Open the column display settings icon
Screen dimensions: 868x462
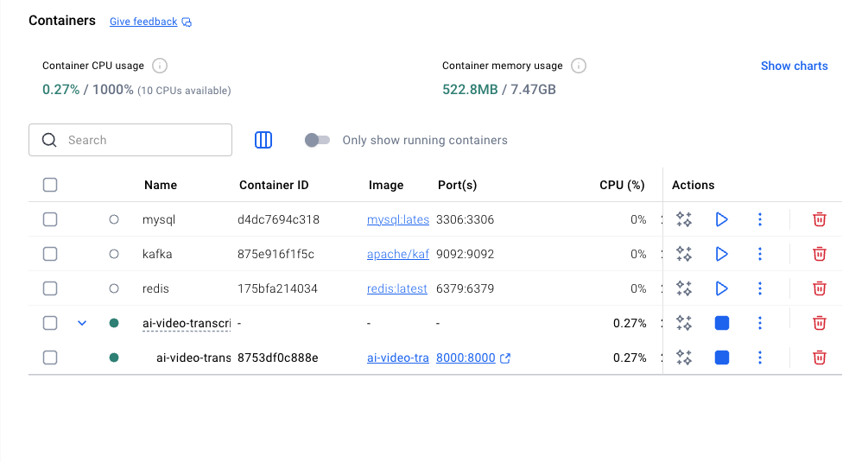pyautogui.click(x=263, y=140)
